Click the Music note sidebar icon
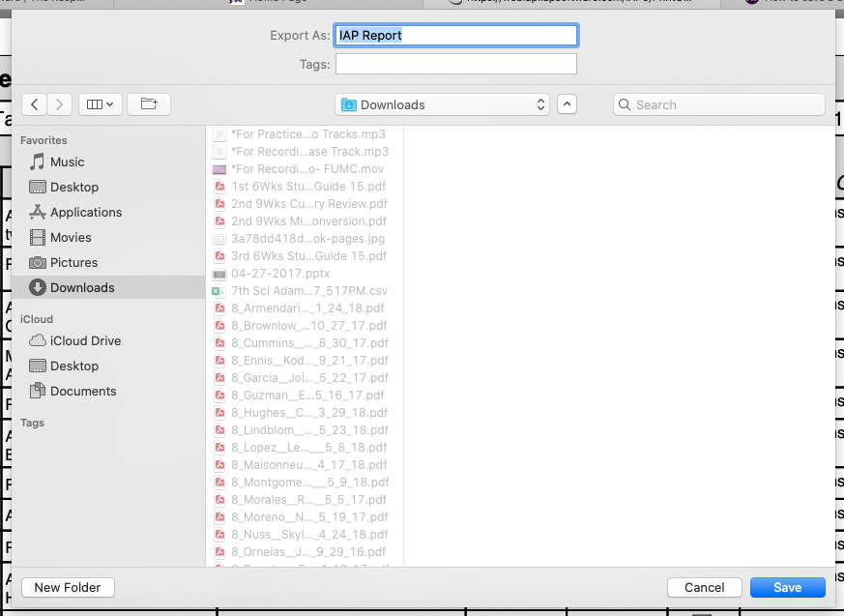844x616 pixels. 37,161
